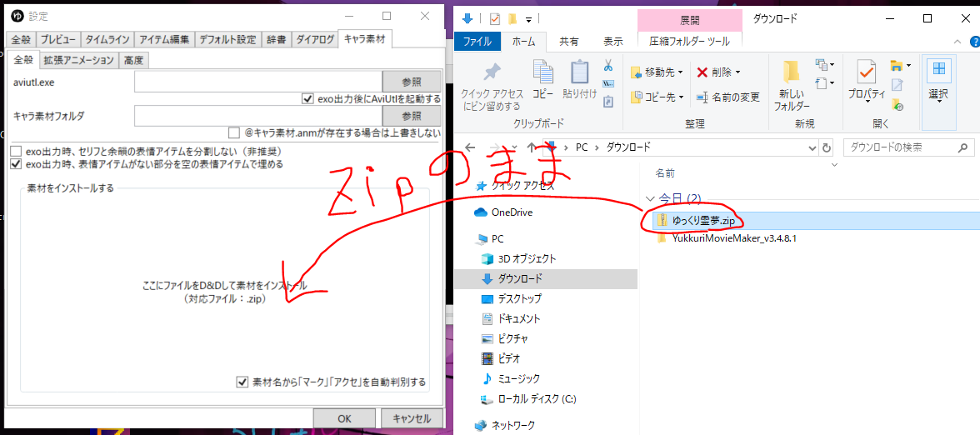980x435 pixels.
Task: Click the Paste shortcut icon
Action: tap(608, 100)
